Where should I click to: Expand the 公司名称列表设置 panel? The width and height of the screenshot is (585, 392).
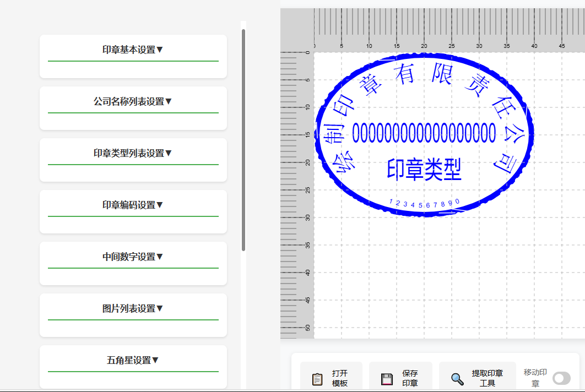pyautogui.click(x=133, y=101)
